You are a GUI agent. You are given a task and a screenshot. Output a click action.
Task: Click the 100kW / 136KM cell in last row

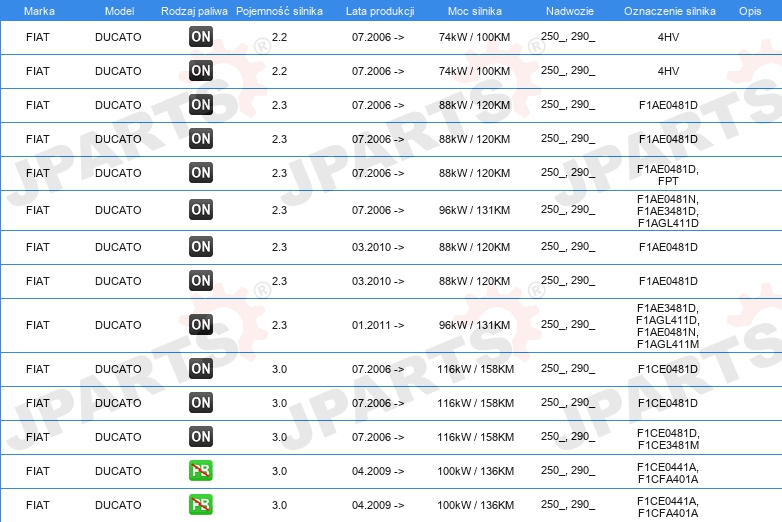point(475,505)
